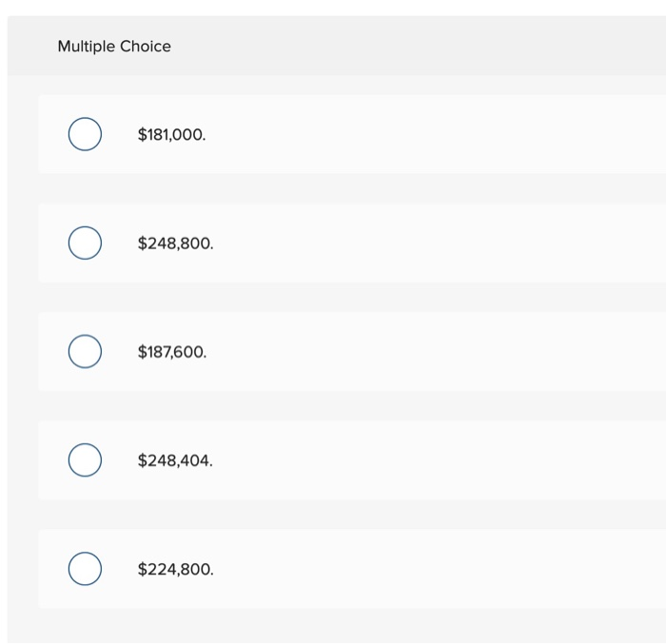Click the "$248,404." answer text
The width and height of the screenshot is (666, 644).
tap(175, 460)
